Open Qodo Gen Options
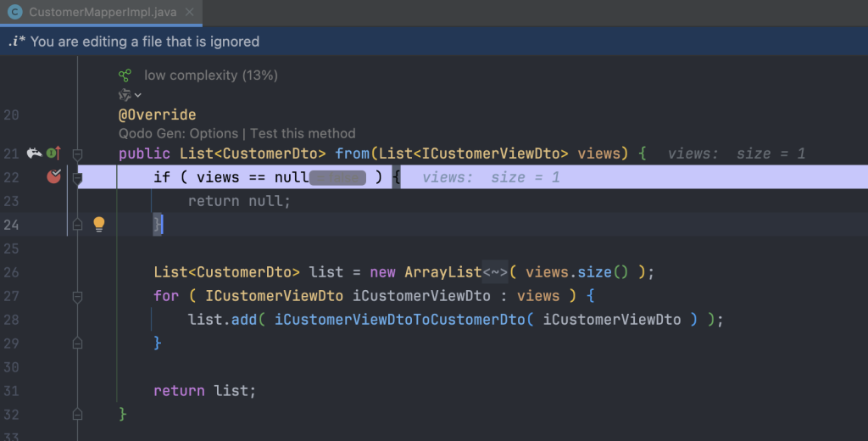This screenshot has width=868, height=441. (178, 133)
